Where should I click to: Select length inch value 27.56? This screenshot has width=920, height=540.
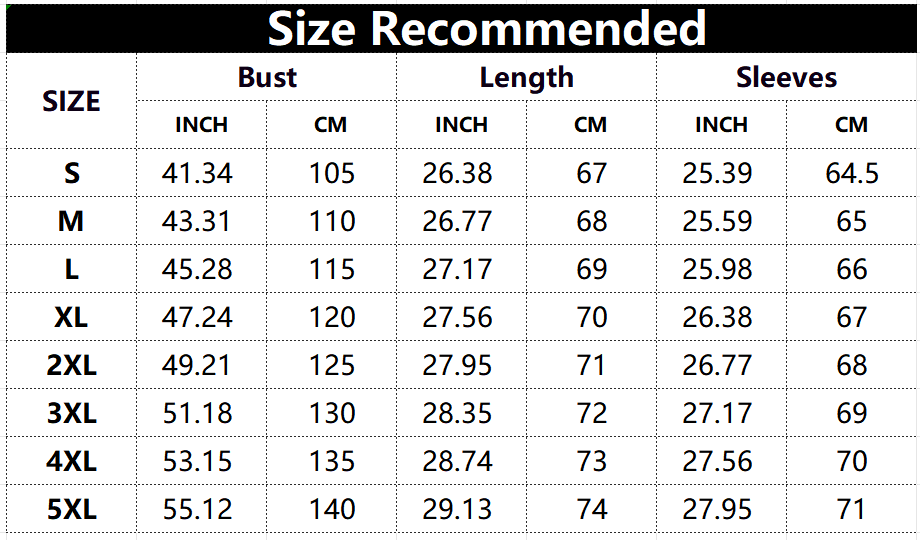[x=457, y=317]
